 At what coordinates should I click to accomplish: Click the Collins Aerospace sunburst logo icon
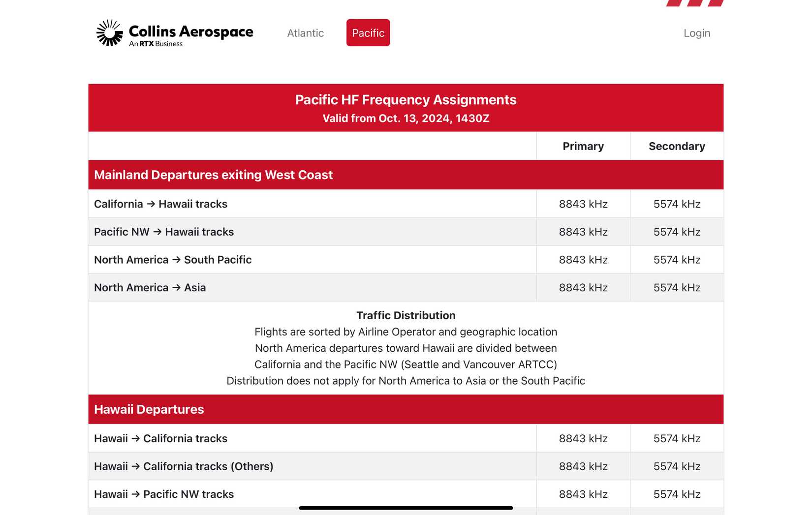click(109, 33)
